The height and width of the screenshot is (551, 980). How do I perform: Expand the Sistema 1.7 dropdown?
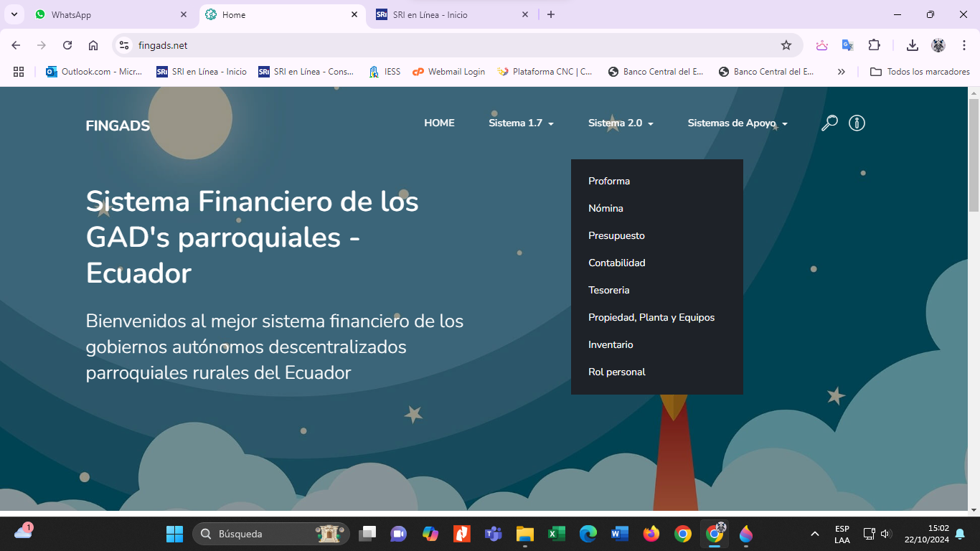tap(521, 123)
